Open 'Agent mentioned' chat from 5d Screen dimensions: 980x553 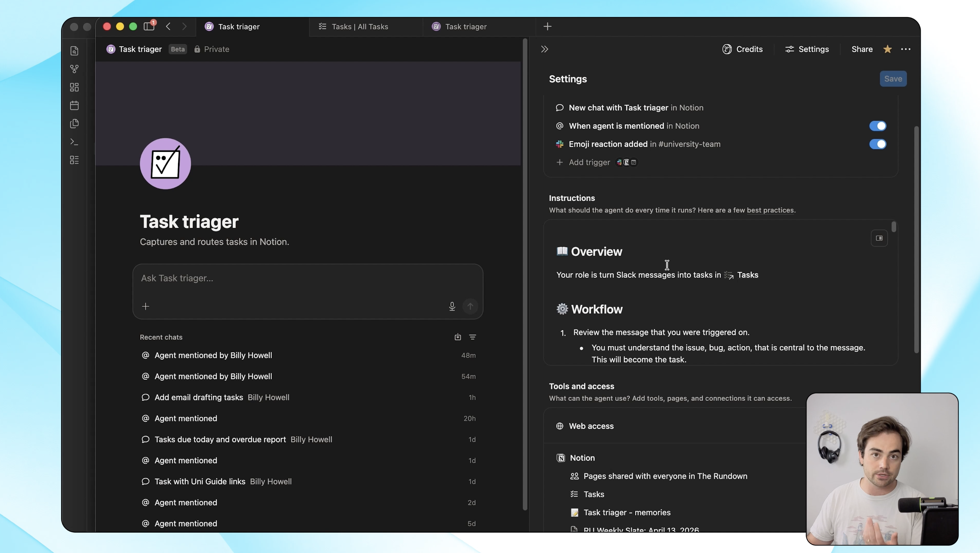308,524
